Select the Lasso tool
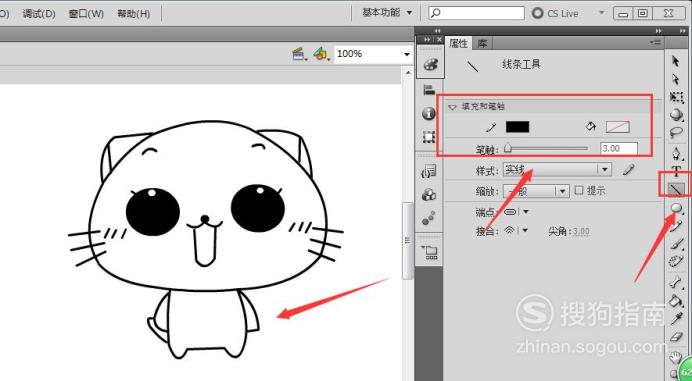The width and height of the screenshot is (692, 381). point(676,132)
